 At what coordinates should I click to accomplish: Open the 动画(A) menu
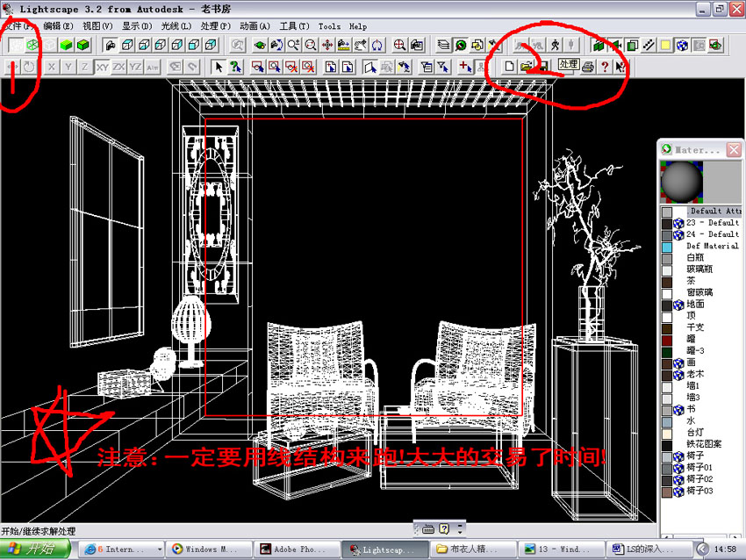click(x=255, y=26)
